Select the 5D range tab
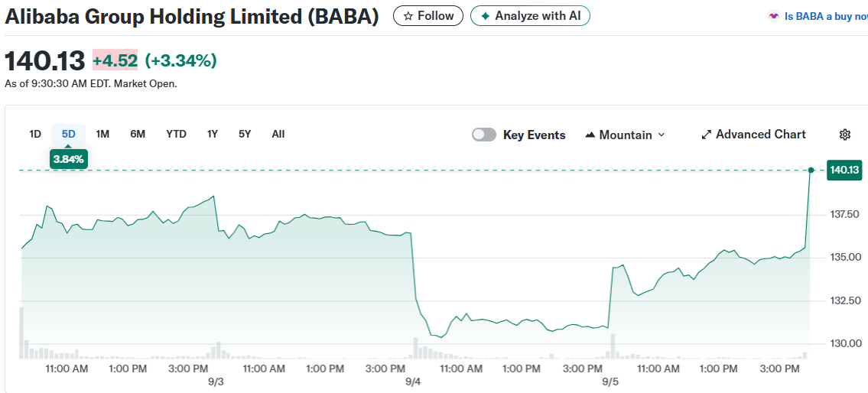Image resolution: width=868 pixels, height=393 pixels. 68,134
